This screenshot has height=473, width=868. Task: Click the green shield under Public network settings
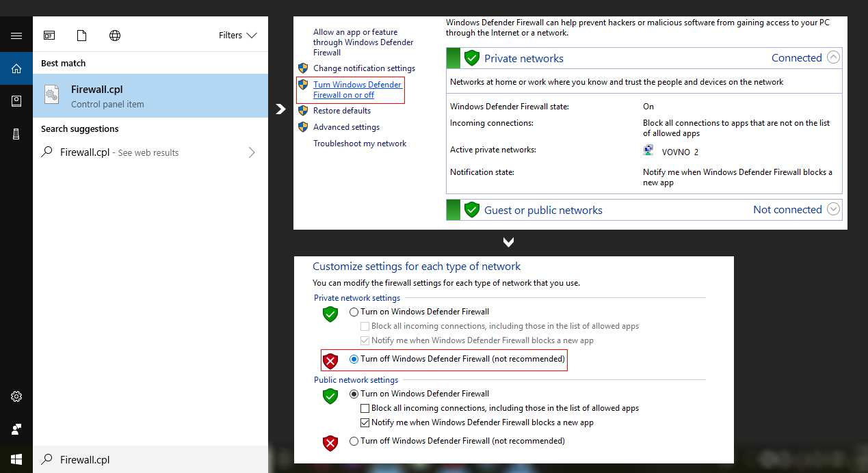point(330,396)
